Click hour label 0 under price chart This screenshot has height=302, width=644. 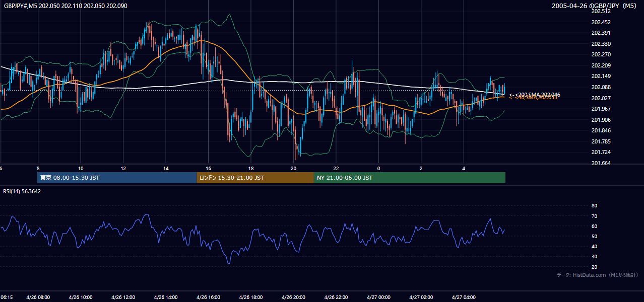(378, 168)
